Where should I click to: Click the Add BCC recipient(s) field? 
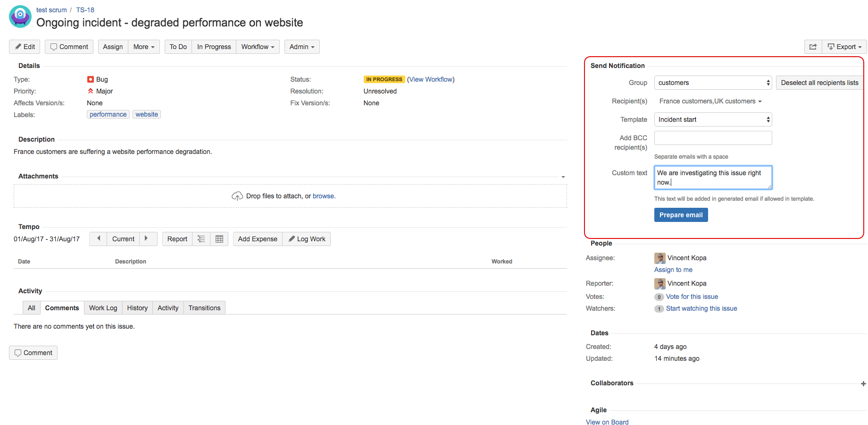[x=713, y=138]
